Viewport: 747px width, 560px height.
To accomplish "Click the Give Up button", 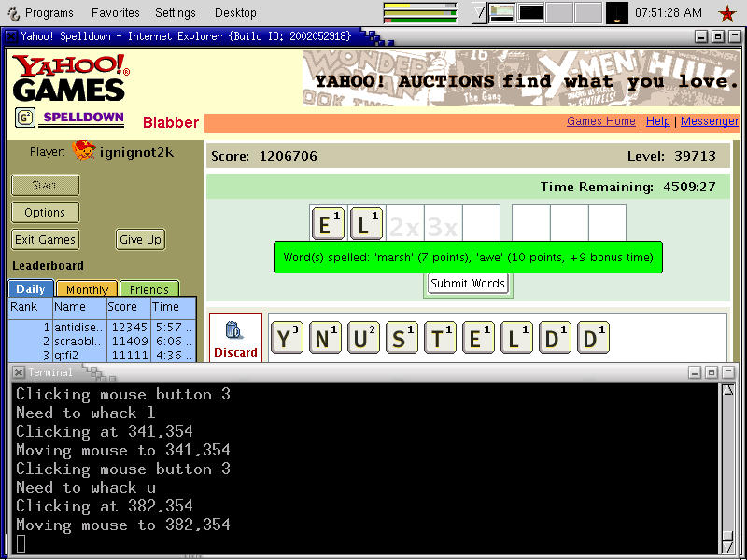I will coord(141,240).
